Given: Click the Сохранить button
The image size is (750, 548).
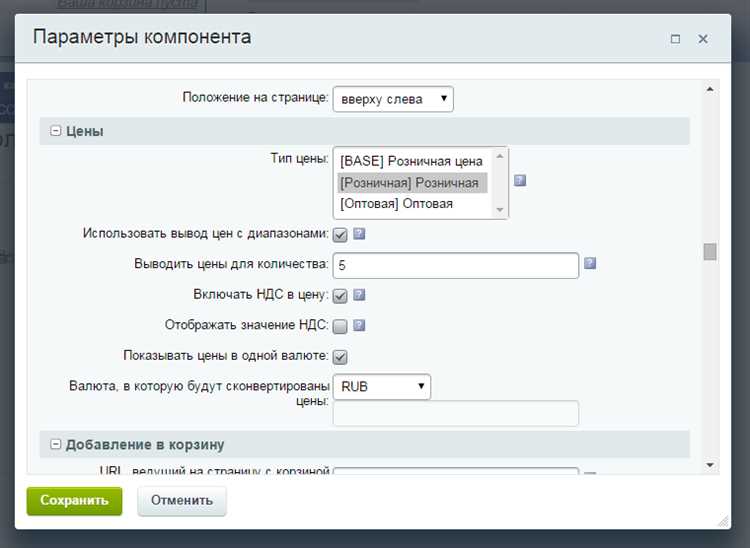Looking at the screenshot, I should tap(74, 501).
